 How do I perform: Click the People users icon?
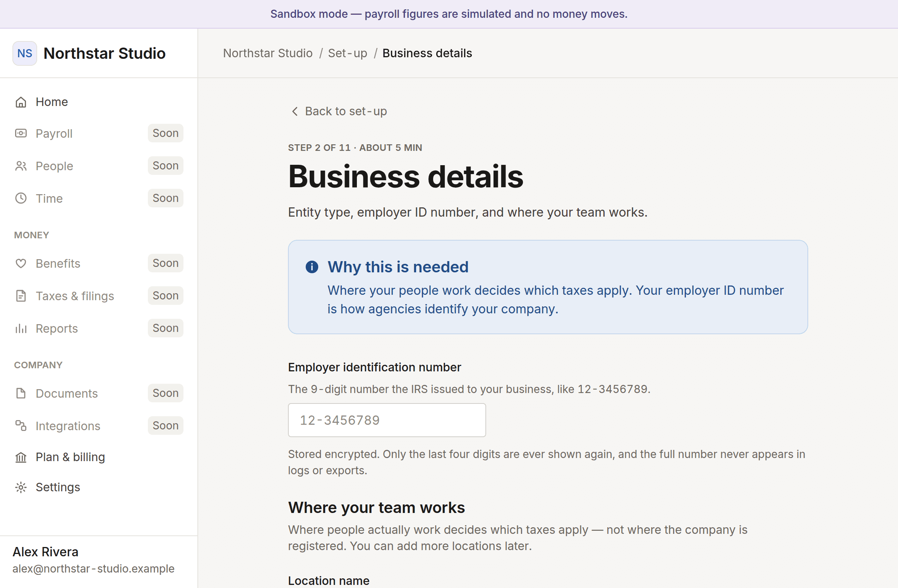click(21, 166)
